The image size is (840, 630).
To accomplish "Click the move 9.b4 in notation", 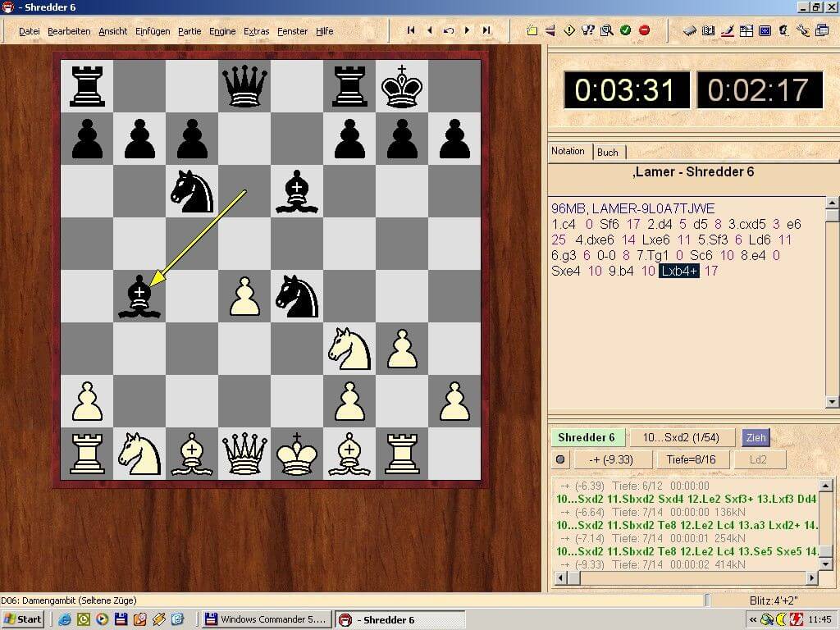I will coord(621,271).
